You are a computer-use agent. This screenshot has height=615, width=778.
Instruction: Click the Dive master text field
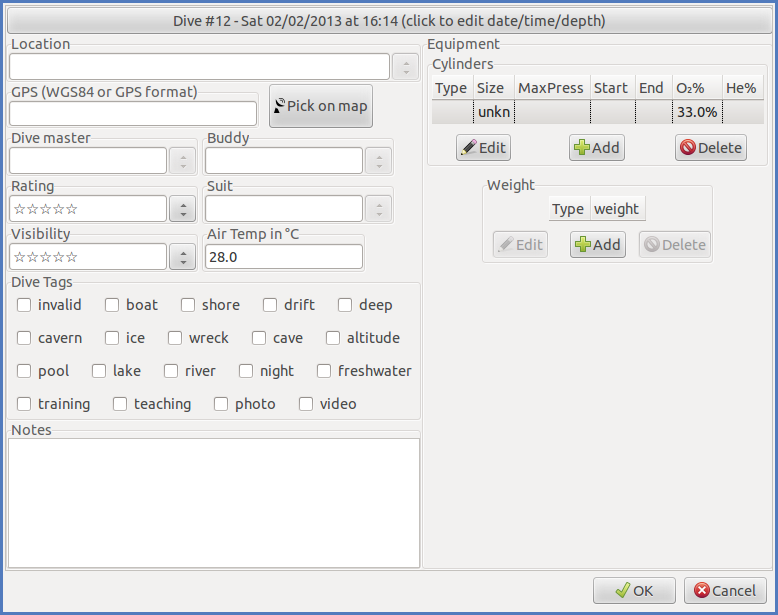pos(88,161)
